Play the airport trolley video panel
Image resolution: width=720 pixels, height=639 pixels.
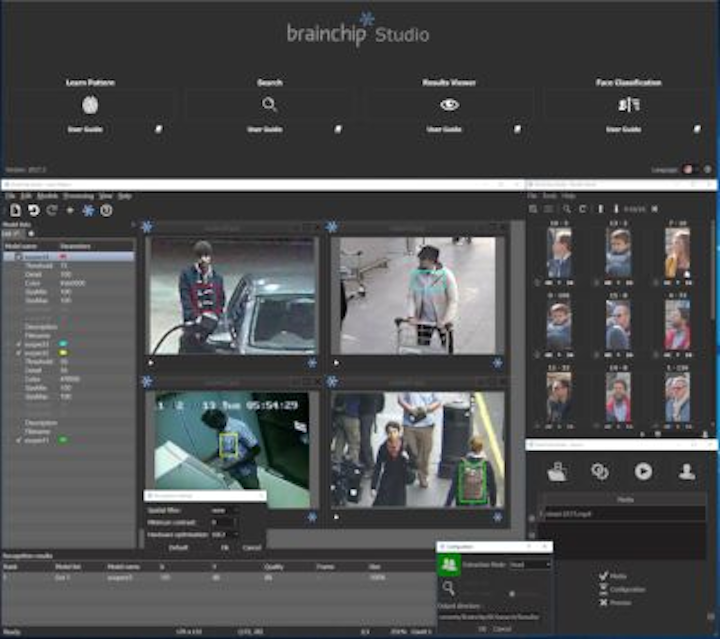(336, 363)
